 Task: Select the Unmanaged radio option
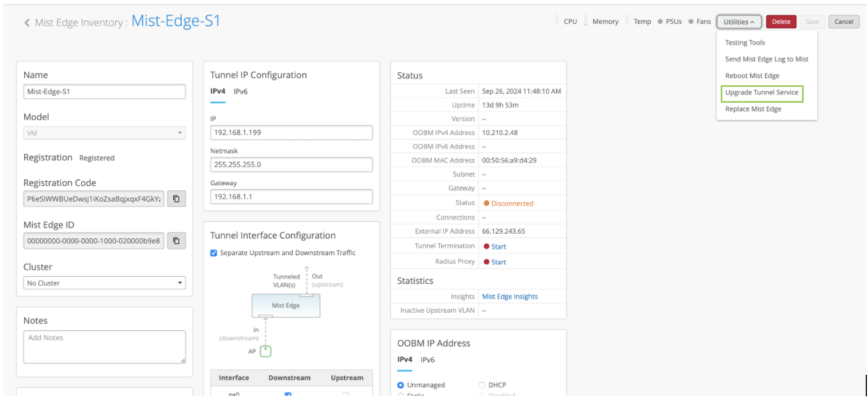coord(401,385)
